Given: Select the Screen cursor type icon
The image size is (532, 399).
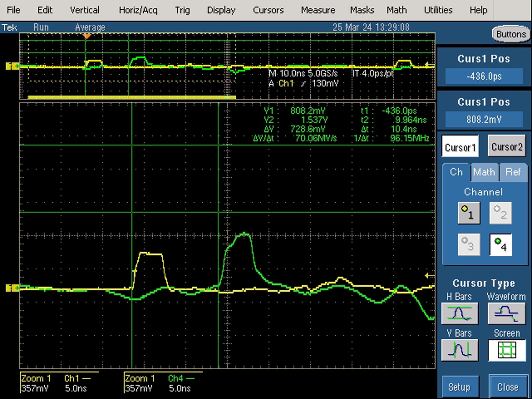Looking at the screenshot, I should click(x=507, y=350).
